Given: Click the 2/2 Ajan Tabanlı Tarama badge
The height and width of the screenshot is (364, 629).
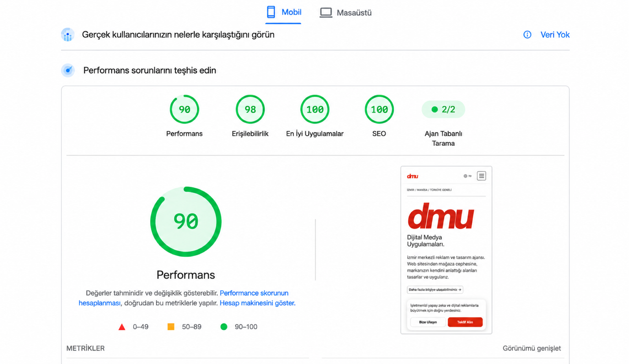Looking at the screenshot, I should pyautogui.click(x=443, y=109).
